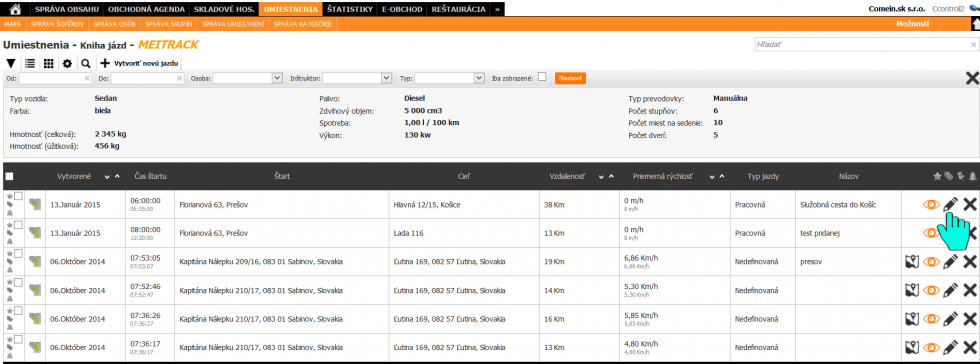Open SPRÁVA KATEGÓRIÍ submenu link
The height and width of the screenshot is (364, 980).
[303, 24]
